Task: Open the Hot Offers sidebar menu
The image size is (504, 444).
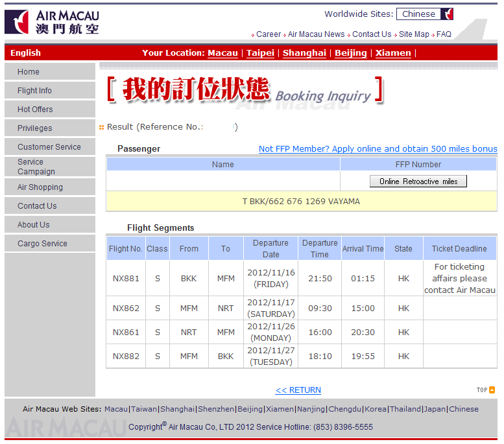Action: (x=50, y=109)
